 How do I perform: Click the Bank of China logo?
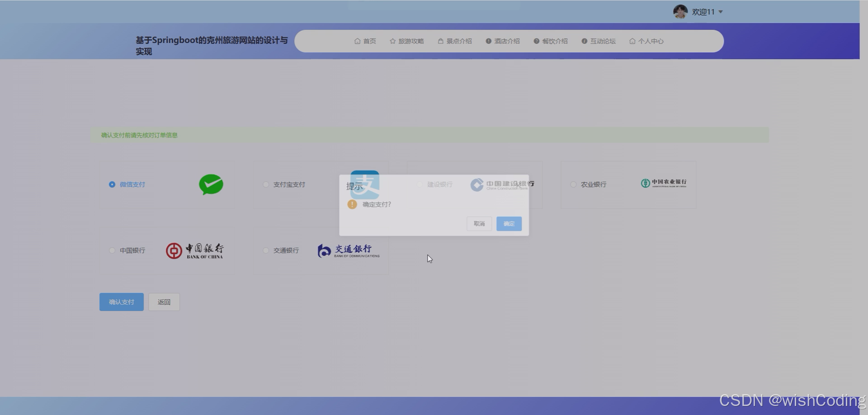194,251
